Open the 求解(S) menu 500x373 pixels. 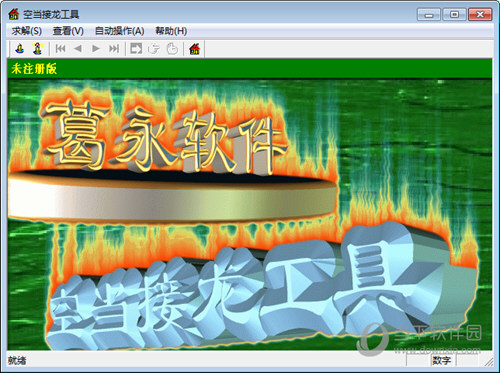[27, 31]
